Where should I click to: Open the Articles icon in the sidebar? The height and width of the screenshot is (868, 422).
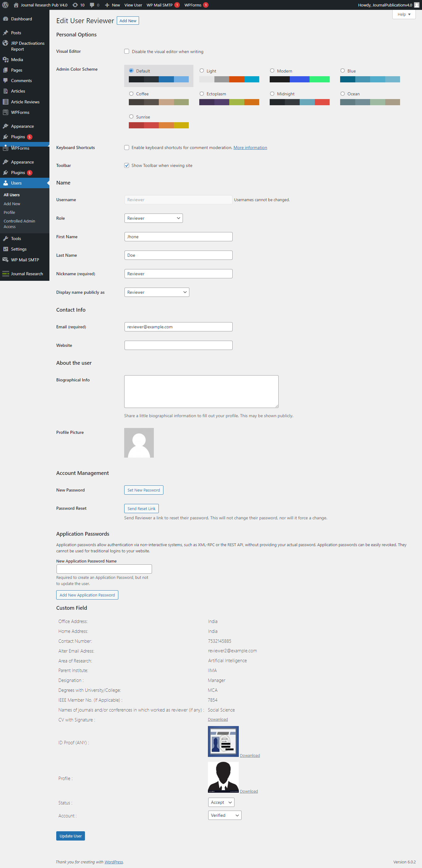[x=5, y=91]
